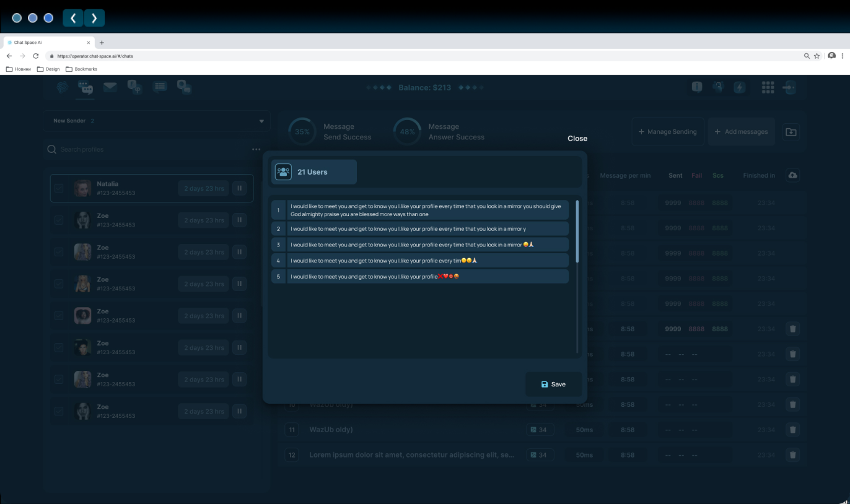Pause Natalia's sender with the pause icon
The image size is (850, 504).
click(x=239, y=188)
